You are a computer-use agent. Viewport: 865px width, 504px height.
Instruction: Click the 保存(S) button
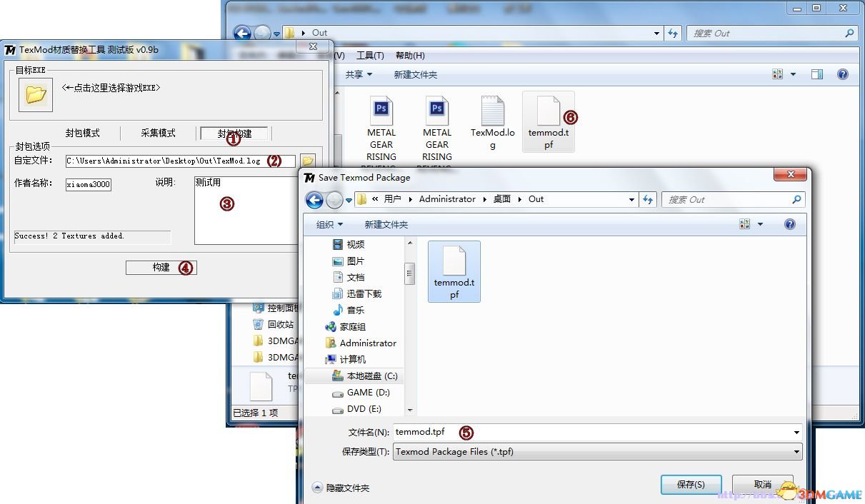point(691,484)
